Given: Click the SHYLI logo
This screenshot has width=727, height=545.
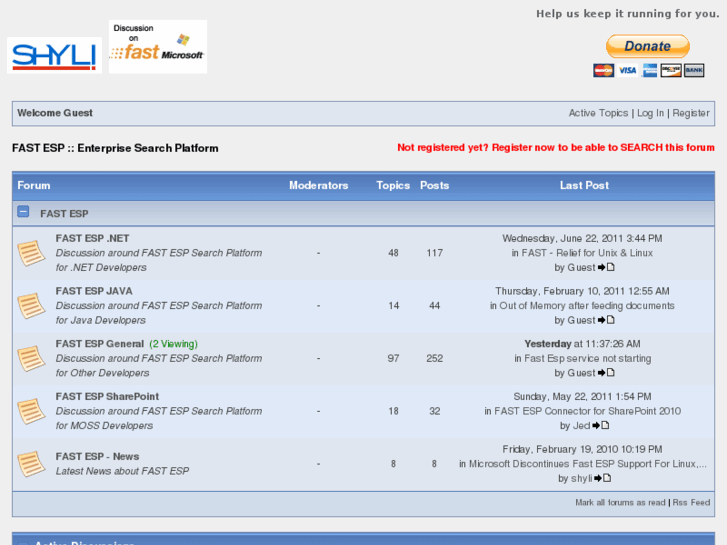Looking at the screenshot, I should coord(54,55).
